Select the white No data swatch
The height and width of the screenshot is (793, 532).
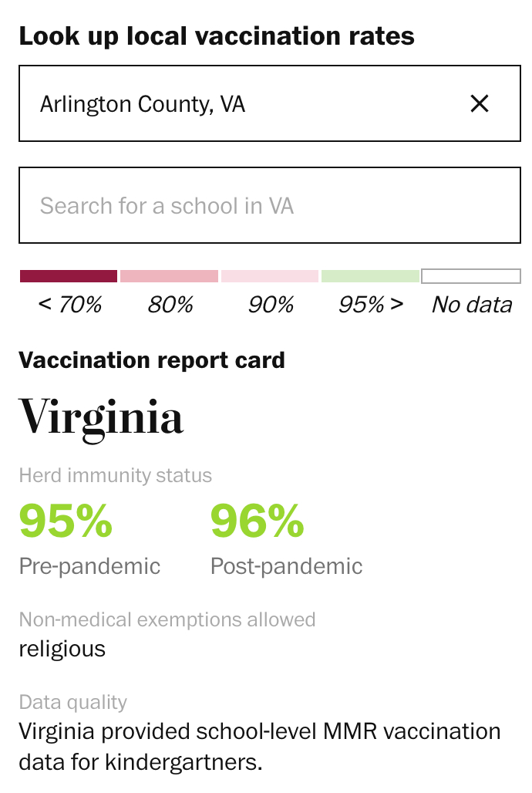click(x=471, y=276)
